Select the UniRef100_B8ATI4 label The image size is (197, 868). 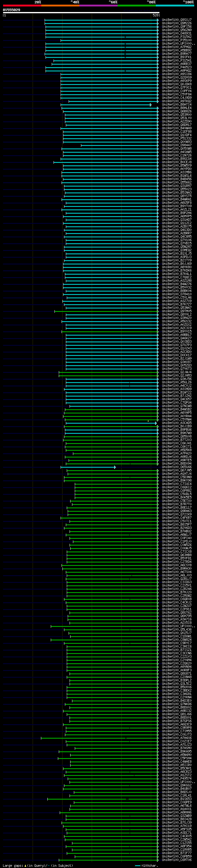(177, 104)
